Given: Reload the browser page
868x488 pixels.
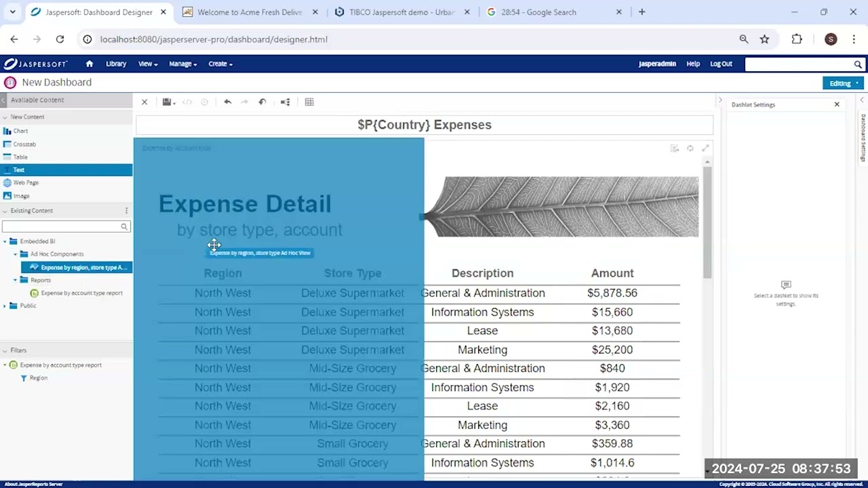Looking at the screenshot, I should [60, 39].
